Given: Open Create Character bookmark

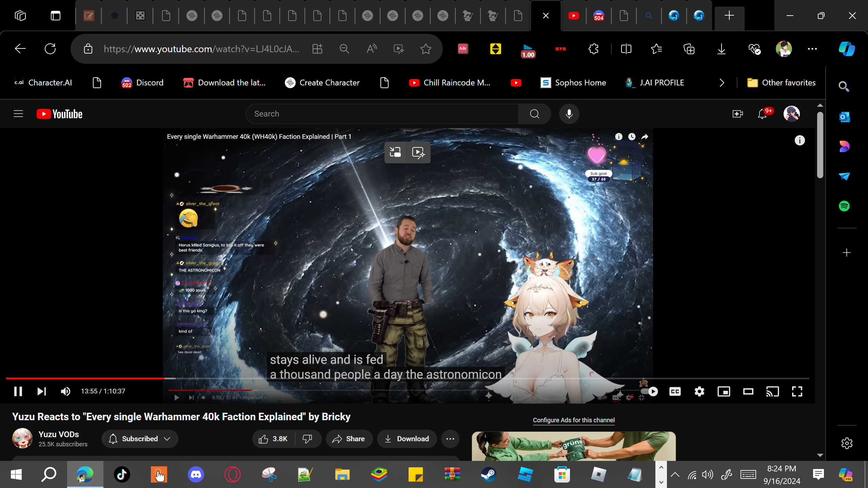Looking at the screenshot, I should click(322, 83).
